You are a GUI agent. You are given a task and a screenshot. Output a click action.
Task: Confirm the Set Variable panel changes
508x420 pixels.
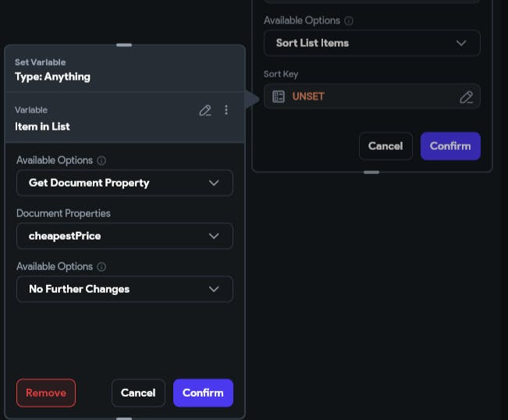point(203,393)
